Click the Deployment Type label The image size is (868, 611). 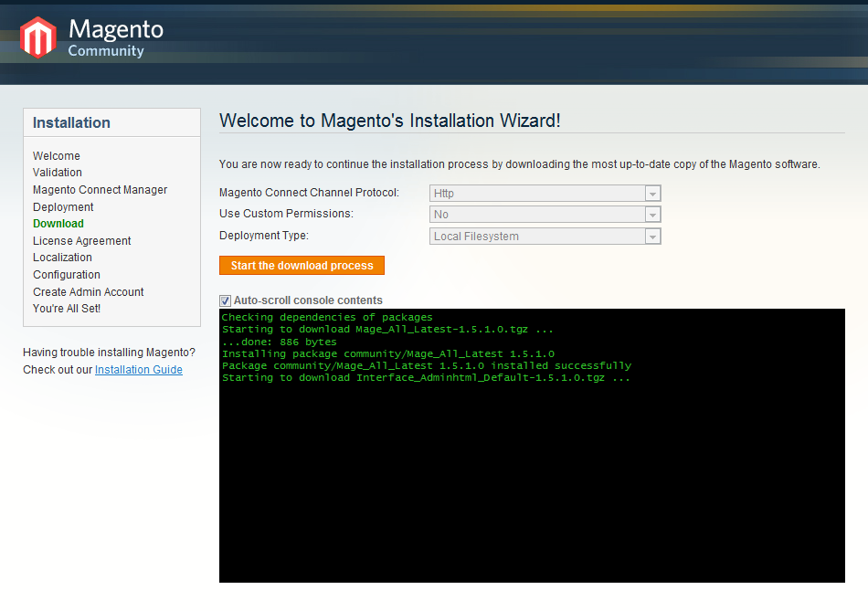264,236
